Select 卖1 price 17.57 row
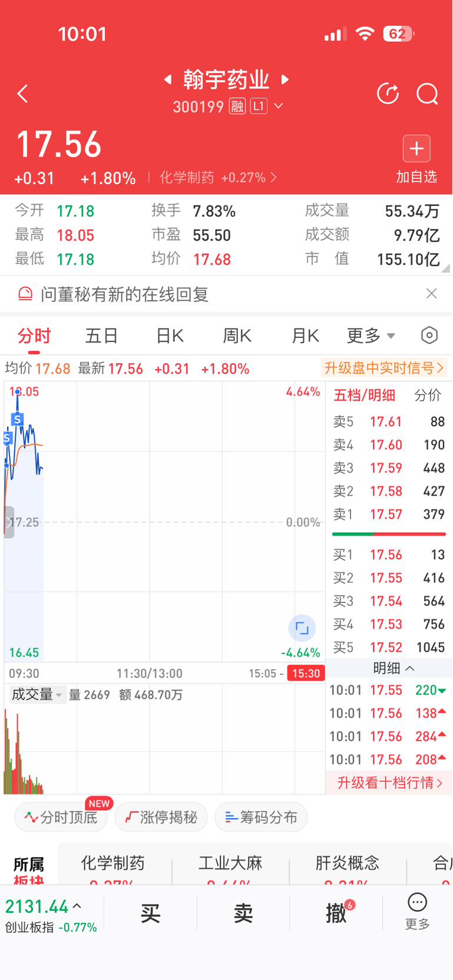 [x=389, y=514]
